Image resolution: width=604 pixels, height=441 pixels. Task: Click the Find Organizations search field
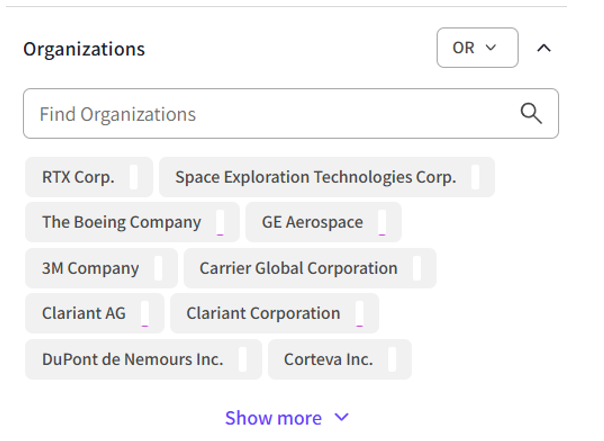click(x=270, y=114)
